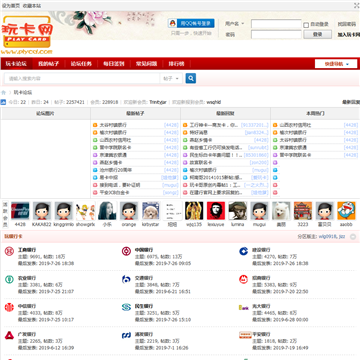
Task: Open avatar of user wjq135
Action: pyautogui.click(x=194, y=211)
